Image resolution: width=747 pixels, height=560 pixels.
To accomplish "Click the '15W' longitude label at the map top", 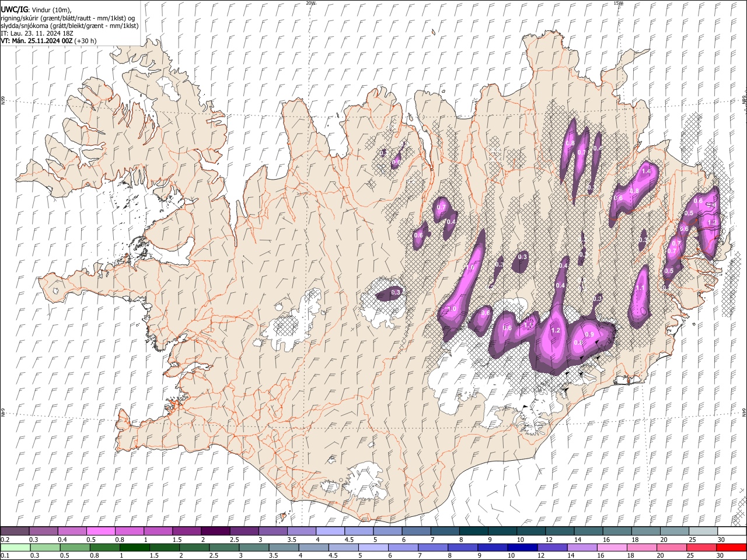I will click(x=619, y=3).
